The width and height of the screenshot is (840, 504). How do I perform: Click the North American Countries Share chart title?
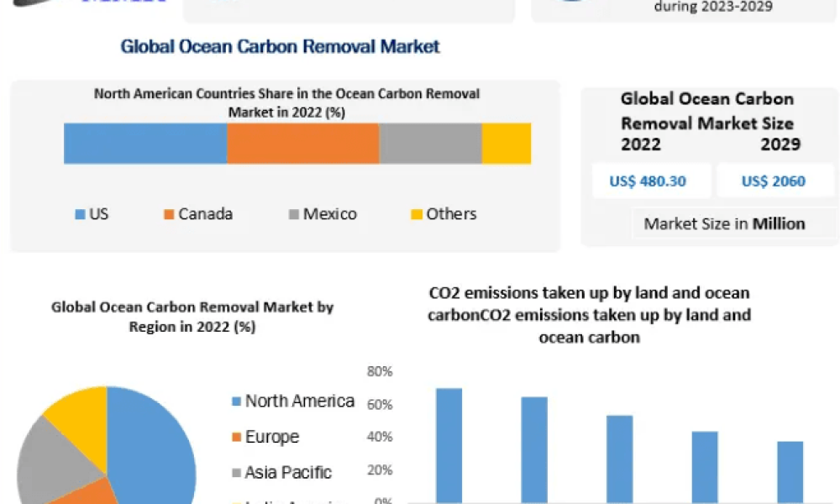[286, 102]
